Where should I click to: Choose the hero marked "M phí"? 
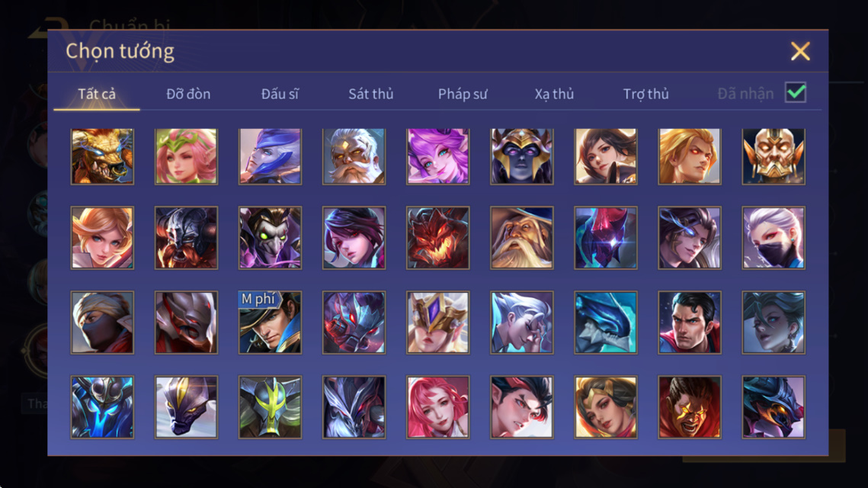(x=270, y=323)
